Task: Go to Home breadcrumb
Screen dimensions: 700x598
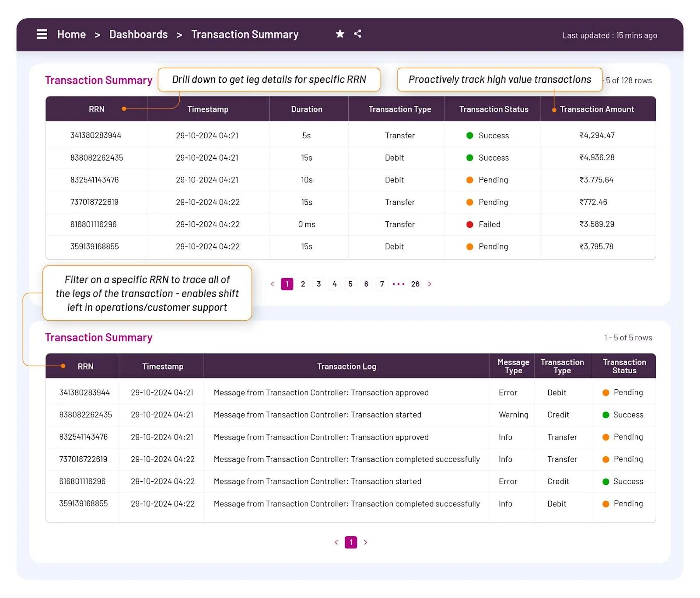Action: pos(71,35)
